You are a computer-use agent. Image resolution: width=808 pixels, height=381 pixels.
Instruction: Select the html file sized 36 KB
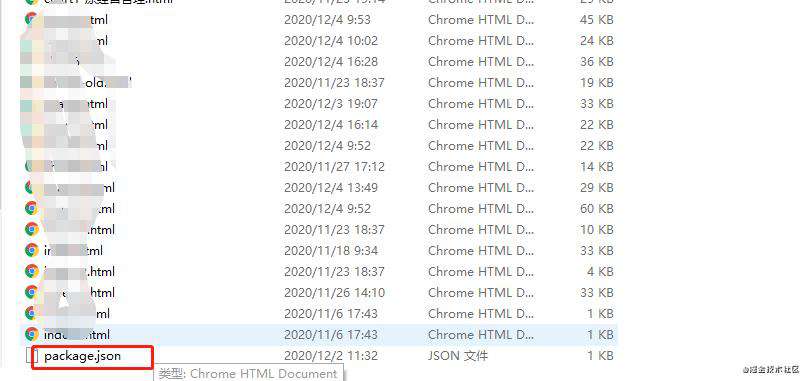(319, 62)
